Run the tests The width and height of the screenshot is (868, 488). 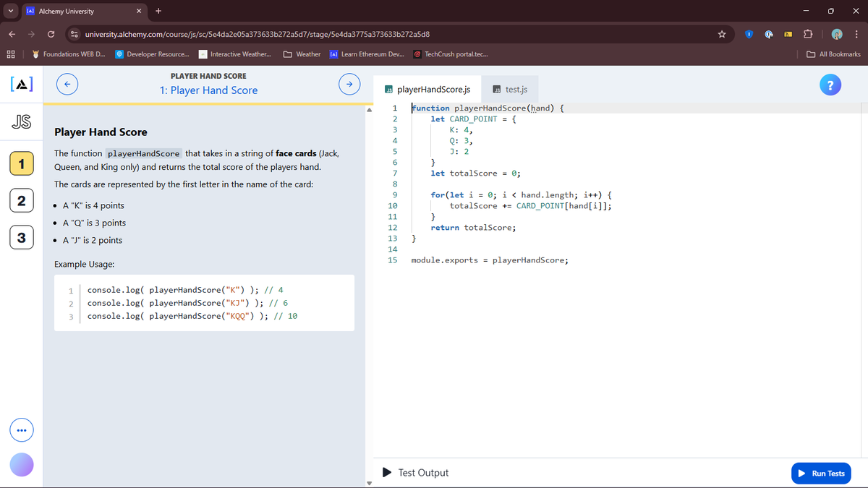(x=821, y=474)
